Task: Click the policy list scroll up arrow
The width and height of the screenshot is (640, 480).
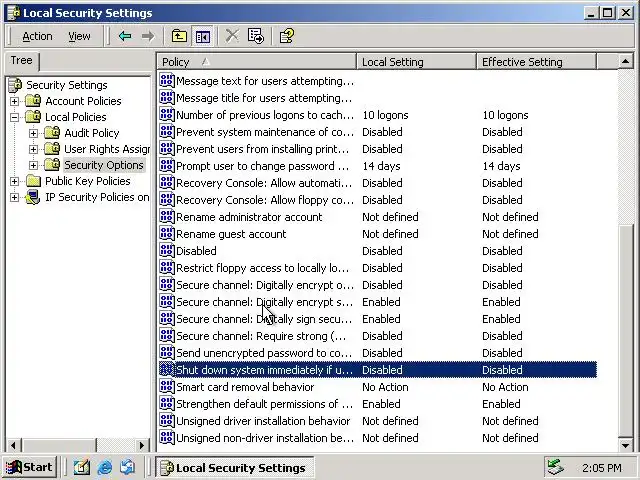Action: coord(625,62)
